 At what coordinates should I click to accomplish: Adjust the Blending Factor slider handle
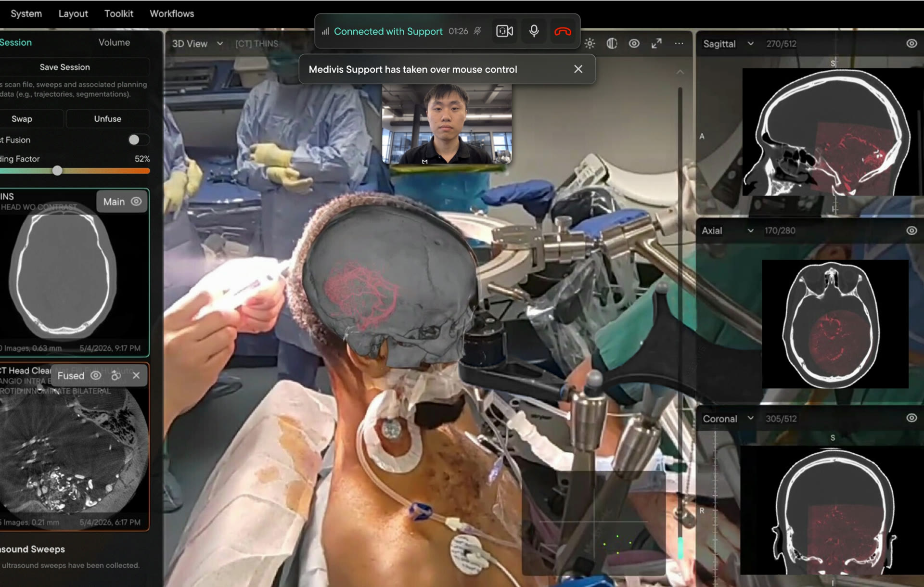57,170
